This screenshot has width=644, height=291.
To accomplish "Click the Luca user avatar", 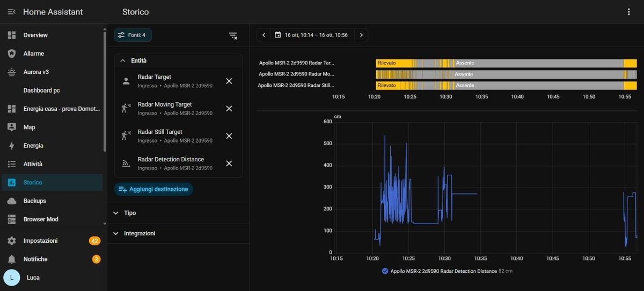I will [12, 278].
